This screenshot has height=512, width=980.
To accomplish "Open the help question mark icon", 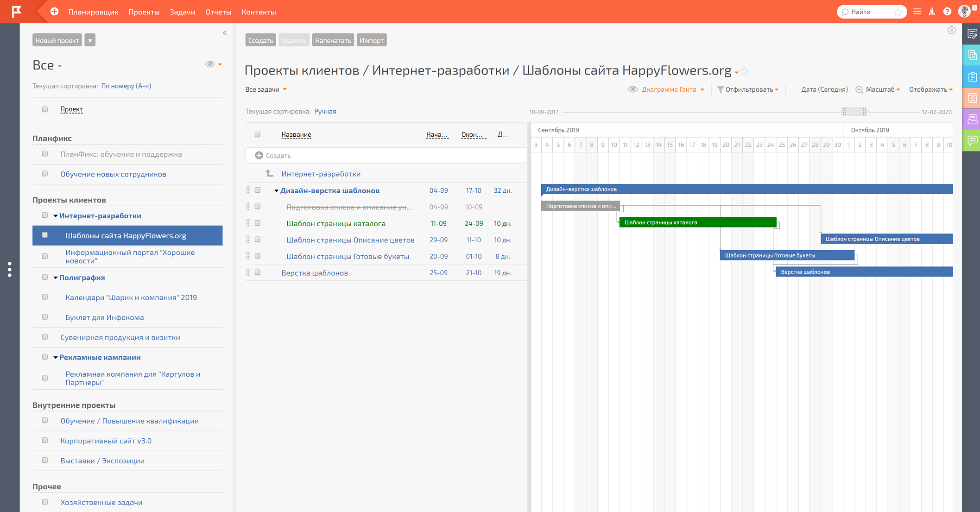I will pyautogui.click(x=947, y=12).
